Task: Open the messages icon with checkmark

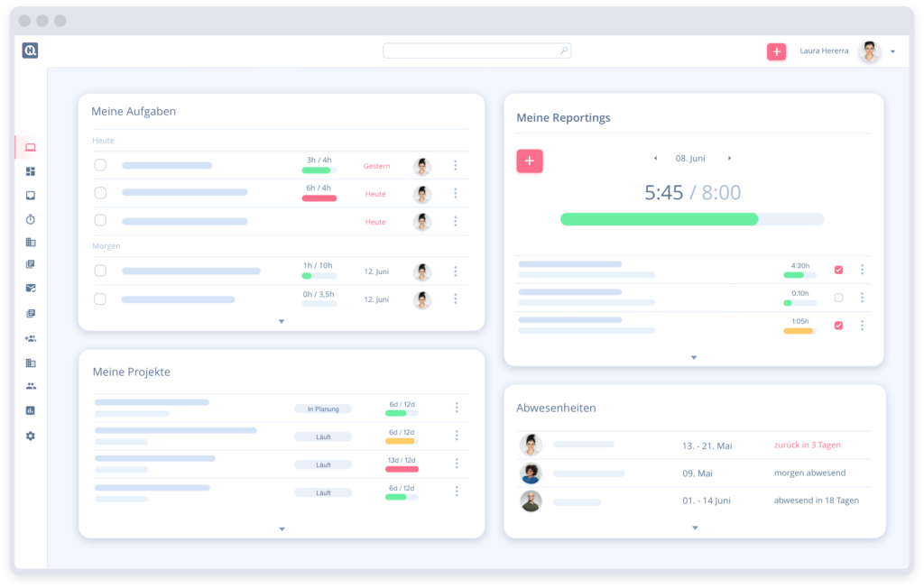Action: click(30, 288)
